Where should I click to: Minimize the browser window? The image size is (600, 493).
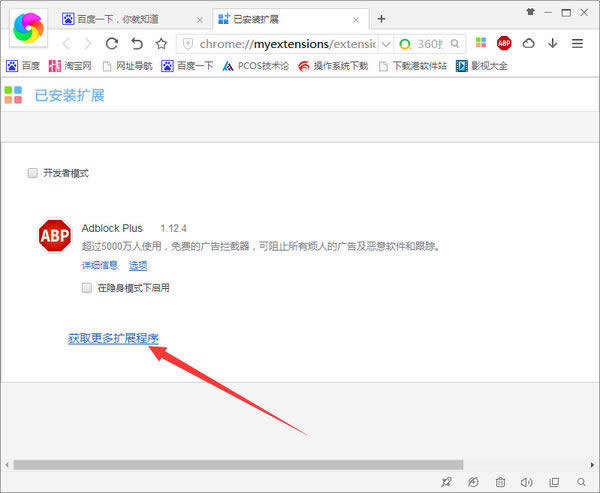point(548,12)
